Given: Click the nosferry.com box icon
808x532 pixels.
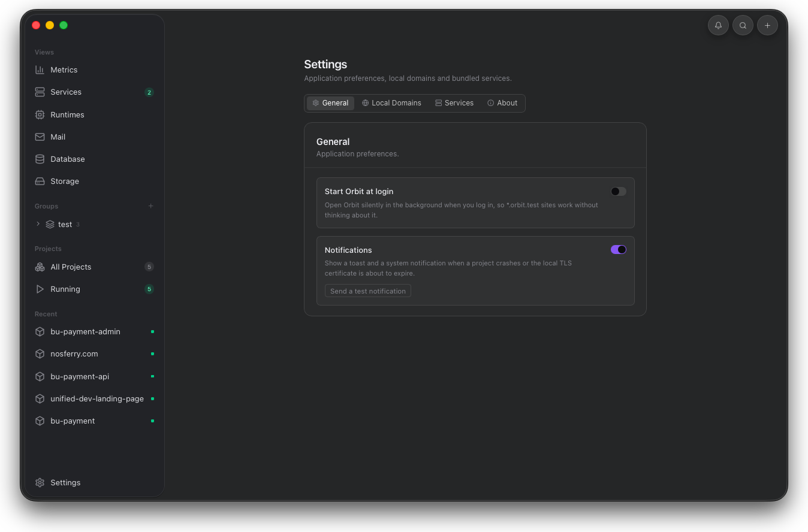Looking at the screenshot, I should pos(40,353).
